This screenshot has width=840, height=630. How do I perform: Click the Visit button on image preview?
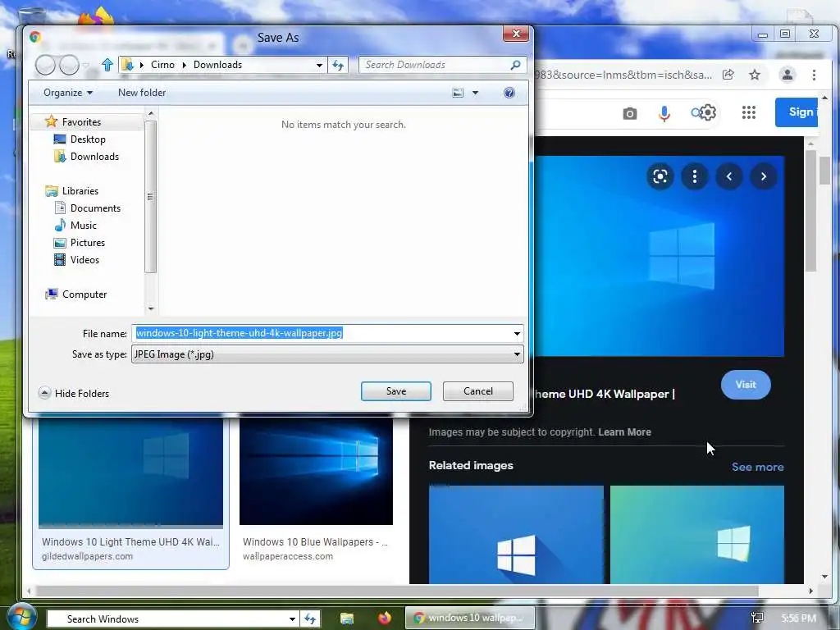746,385
